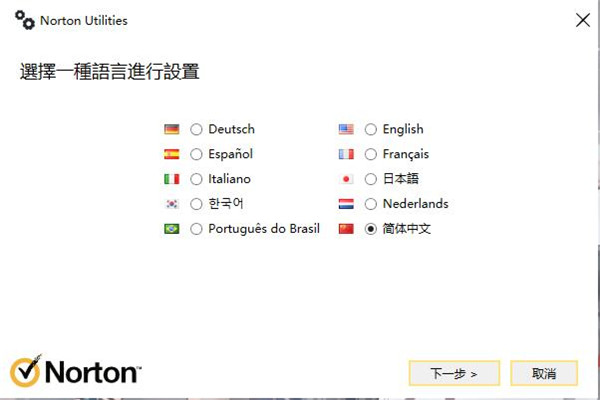Click the Norton checkmark logo
The height and width of the screenshot is (400, 600).
[x=25, y=371]
